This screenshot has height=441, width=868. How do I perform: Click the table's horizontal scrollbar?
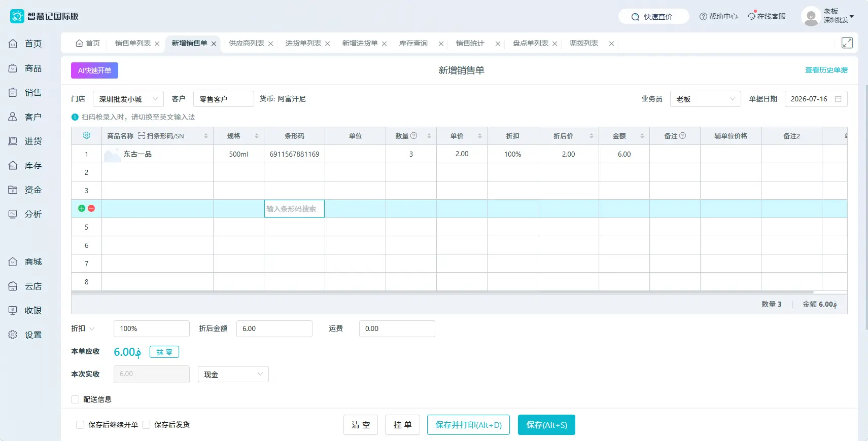pyautogui.click(x=442, y=292)
